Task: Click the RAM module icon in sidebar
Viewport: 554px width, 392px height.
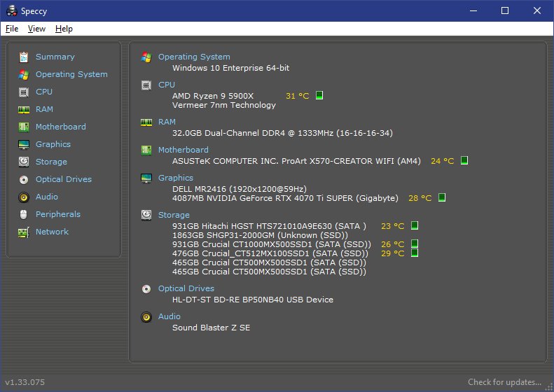Action: pyautogui.click(x=24, y=109)
